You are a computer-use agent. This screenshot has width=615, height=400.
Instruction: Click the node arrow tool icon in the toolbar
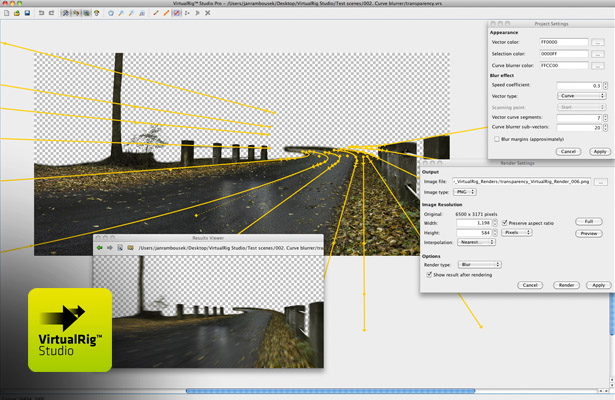[187, 13]
